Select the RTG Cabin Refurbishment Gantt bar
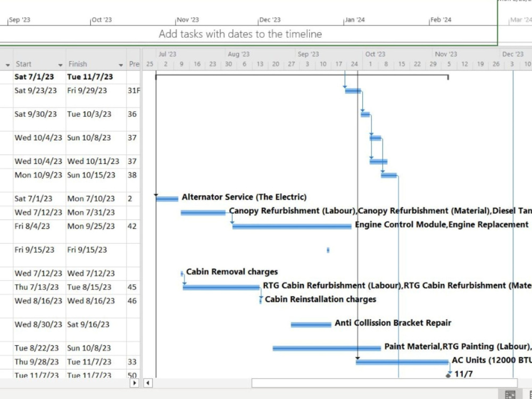532x399 pixels. click(x=221, y=288)
